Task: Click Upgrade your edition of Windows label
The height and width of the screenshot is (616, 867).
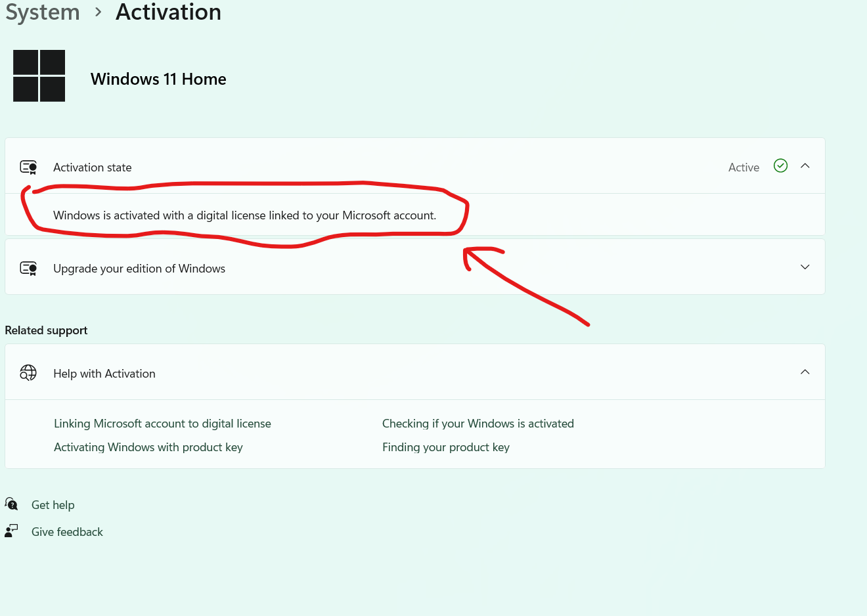Action: [139, 269]
